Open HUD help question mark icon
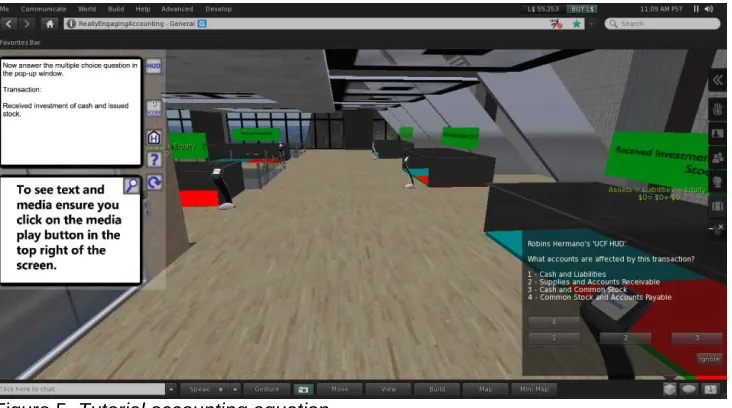This screenshot has width=732, height=408. pyautogui.click(x=154, y=160)
